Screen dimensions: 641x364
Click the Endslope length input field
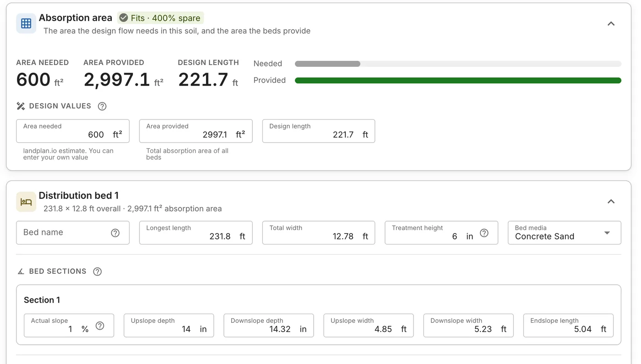pyautogui.click(x=568, y=326)
